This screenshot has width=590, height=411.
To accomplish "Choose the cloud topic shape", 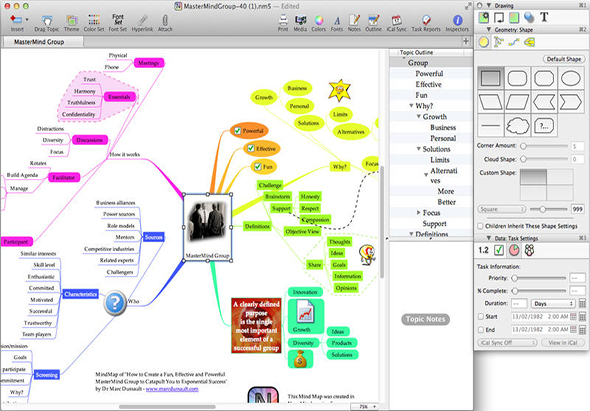I will [517, 125].
